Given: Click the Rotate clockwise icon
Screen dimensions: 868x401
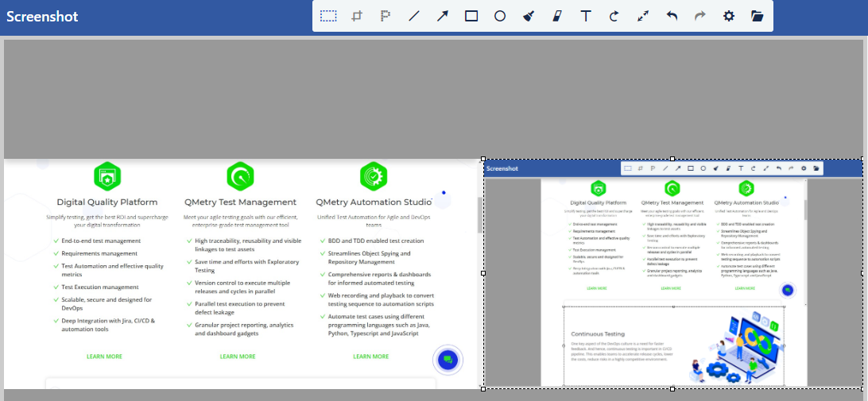Looking at the screenshot, I should click(x=614, y=16).
